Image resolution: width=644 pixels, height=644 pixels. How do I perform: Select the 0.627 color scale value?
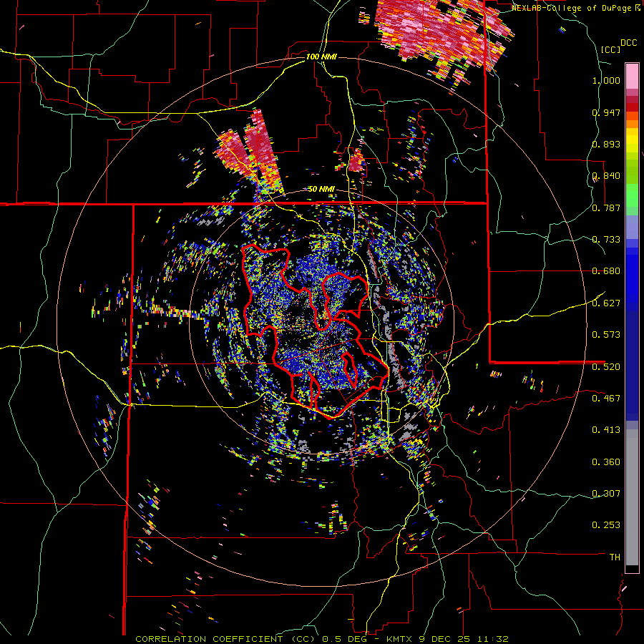click(606, 303)
